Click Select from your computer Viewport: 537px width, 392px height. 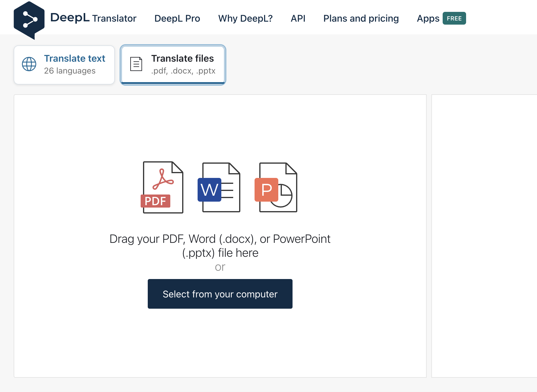220,294
